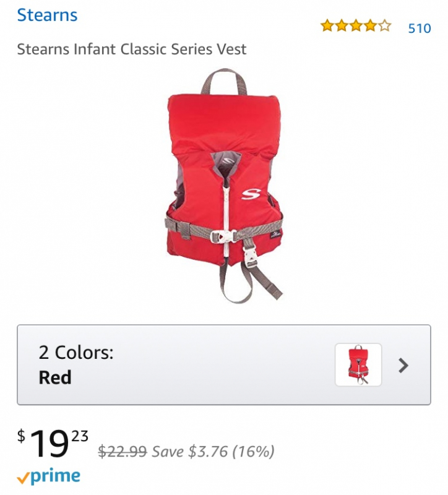
Task: Click the selected Red color label
Action: pos(55,377)
